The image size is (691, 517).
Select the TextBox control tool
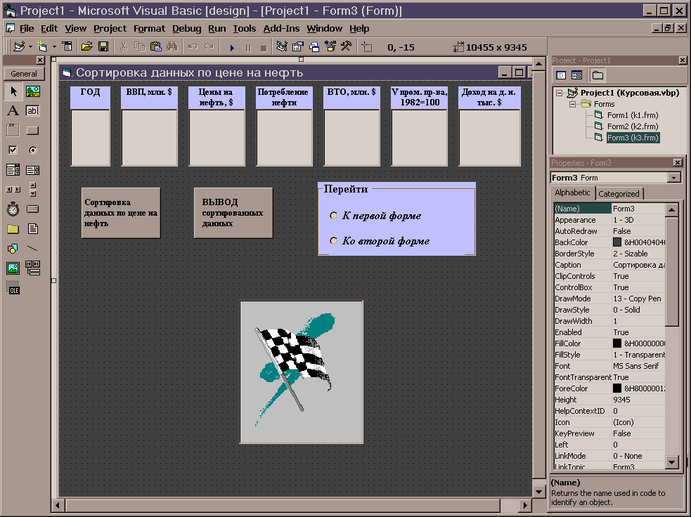(32, 110)
